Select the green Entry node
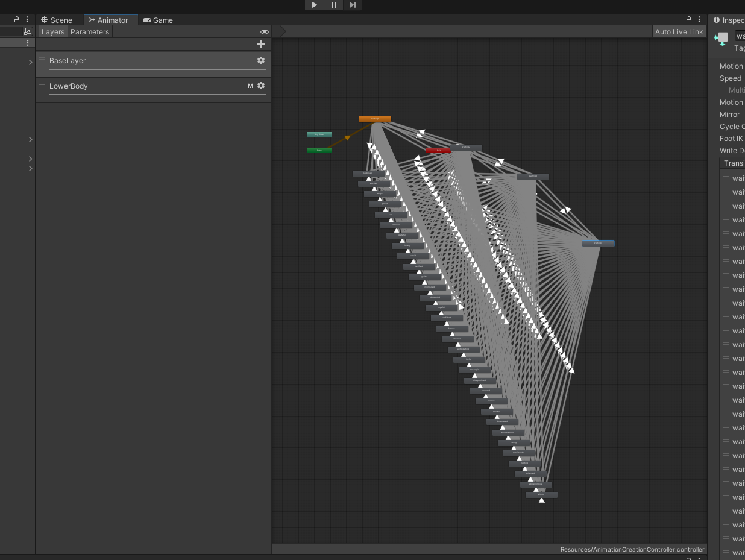The height and width of the screenshot is (560, 745). 319,150
